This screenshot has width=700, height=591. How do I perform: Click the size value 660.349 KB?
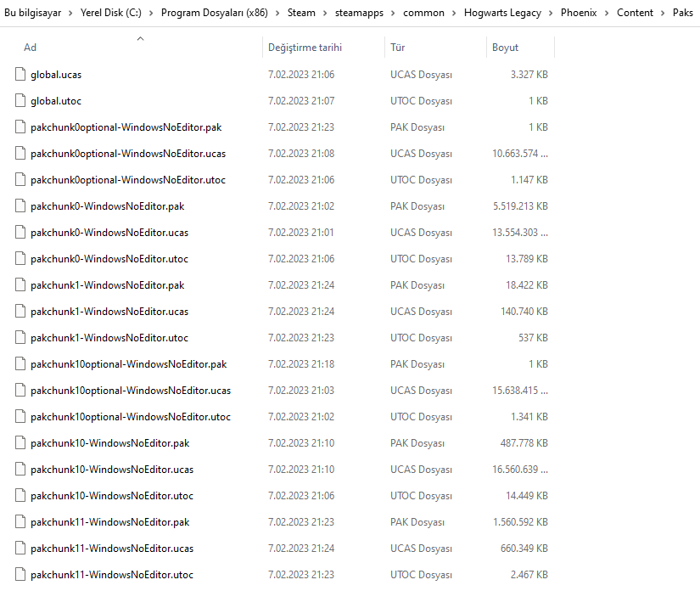click(524, 548)
